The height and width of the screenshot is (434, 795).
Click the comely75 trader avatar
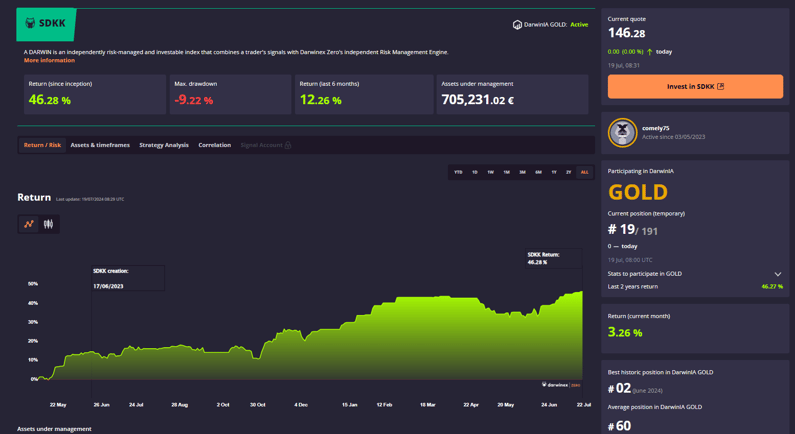(x=622, y=133)
